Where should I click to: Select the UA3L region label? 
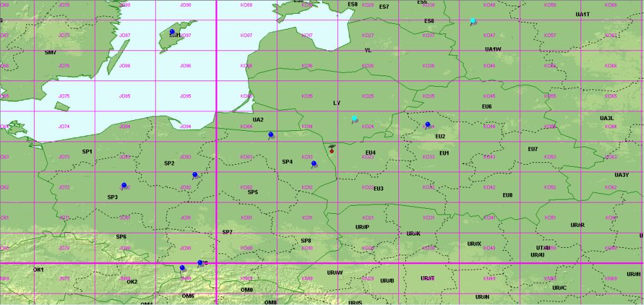(606, 118)
